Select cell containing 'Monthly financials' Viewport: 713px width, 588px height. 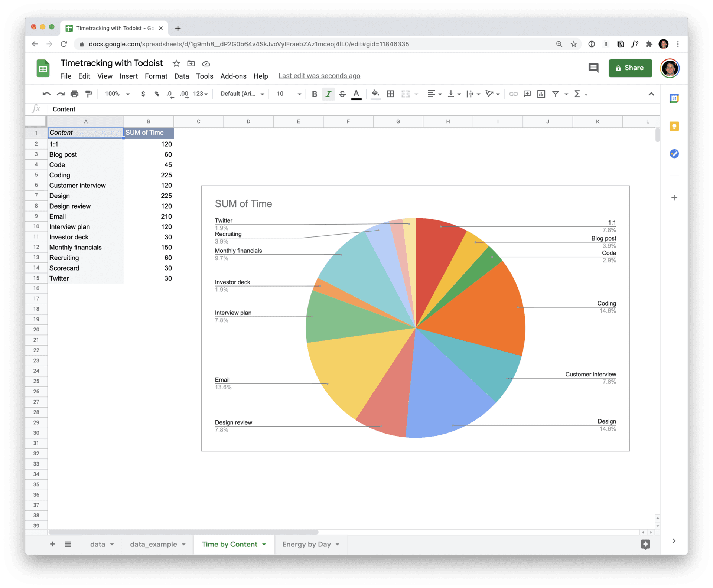pos(85,247)
